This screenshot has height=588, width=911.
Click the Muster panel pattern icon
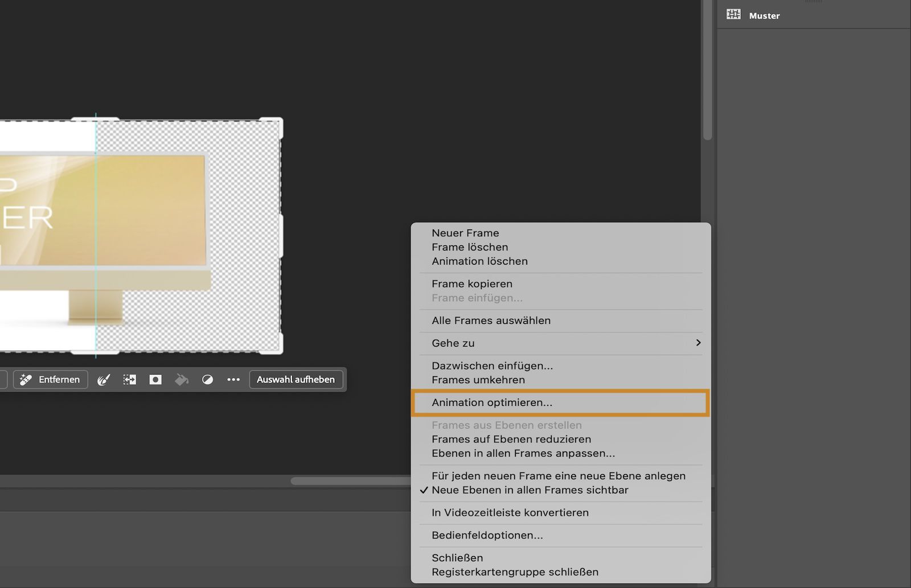click(x=734, y=15)
